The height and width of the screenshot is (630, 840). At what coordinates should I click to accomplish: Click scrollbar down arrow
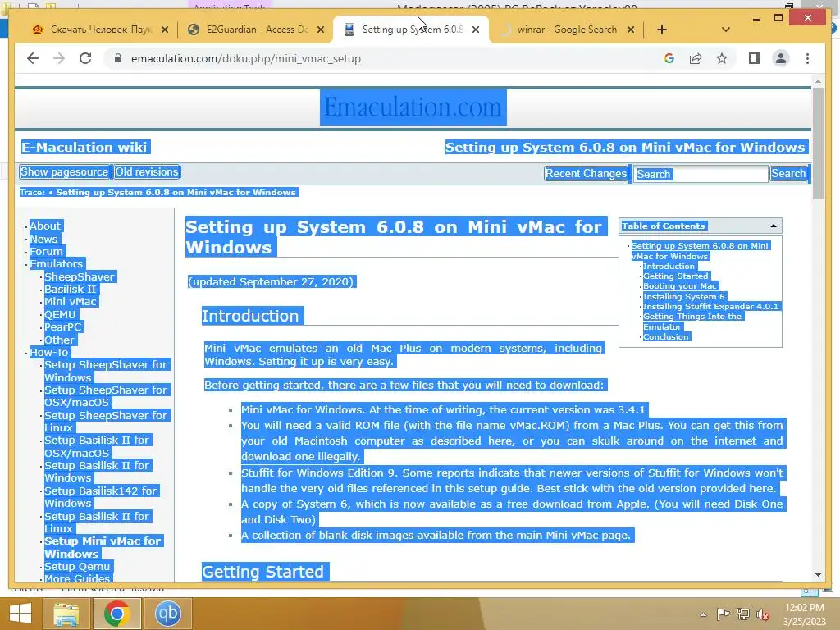click(818, 575)
